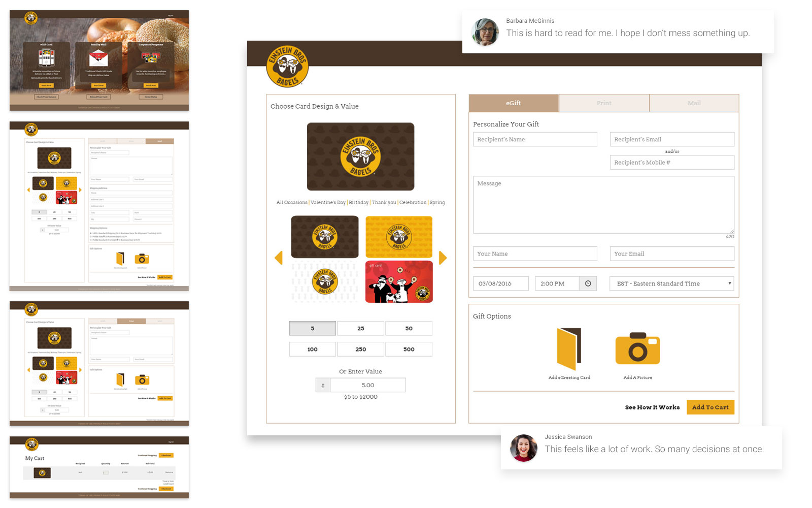
Task: Filter designs by Spring
Action: point(437,203)
